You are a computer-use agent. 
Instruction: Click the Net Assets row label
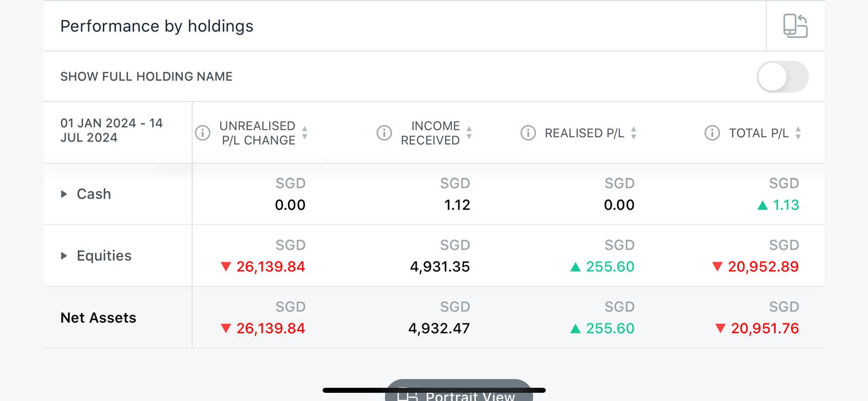click(98, 317)
